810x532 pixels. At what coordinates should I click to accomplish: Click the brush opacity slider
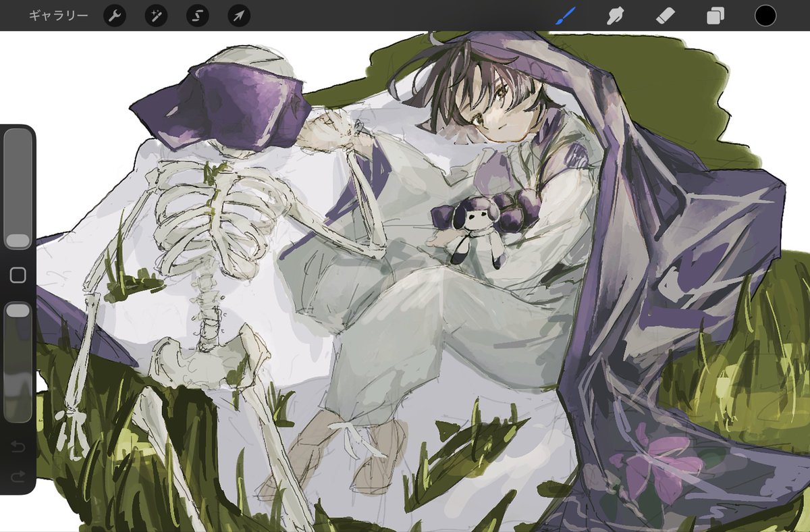[x=18, y=362]
